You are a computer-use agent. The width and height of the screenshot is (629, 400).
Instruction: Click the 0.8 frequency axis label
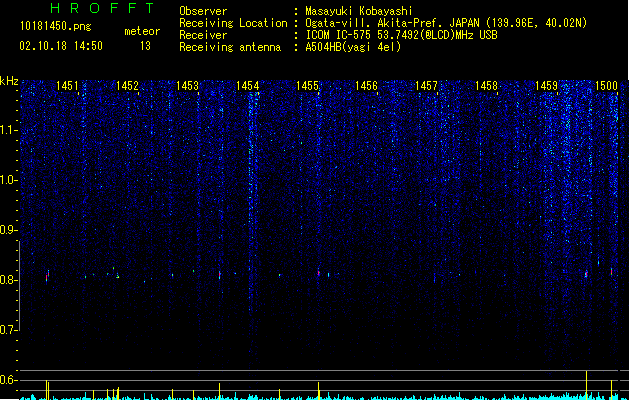click(8, 280)
